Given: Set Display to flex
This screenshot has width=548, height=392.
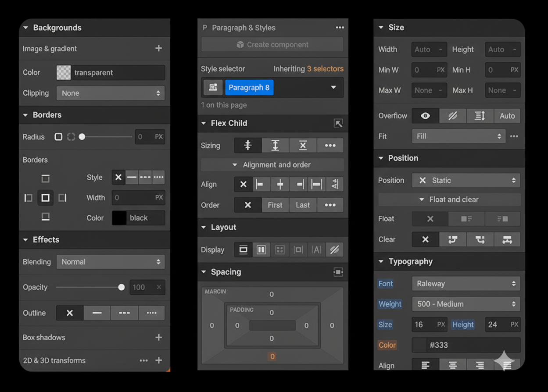Looking at the screenshot, I should pos(261,250).
